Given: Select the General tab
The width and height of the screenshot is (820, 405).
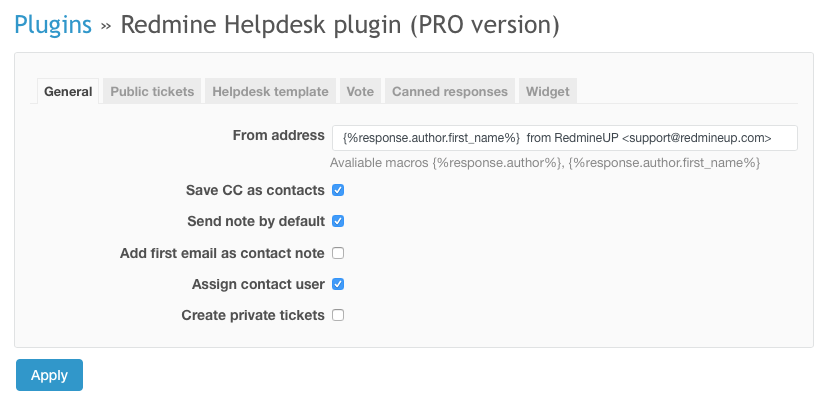Looking at the screenshot, I should (69, 91).
